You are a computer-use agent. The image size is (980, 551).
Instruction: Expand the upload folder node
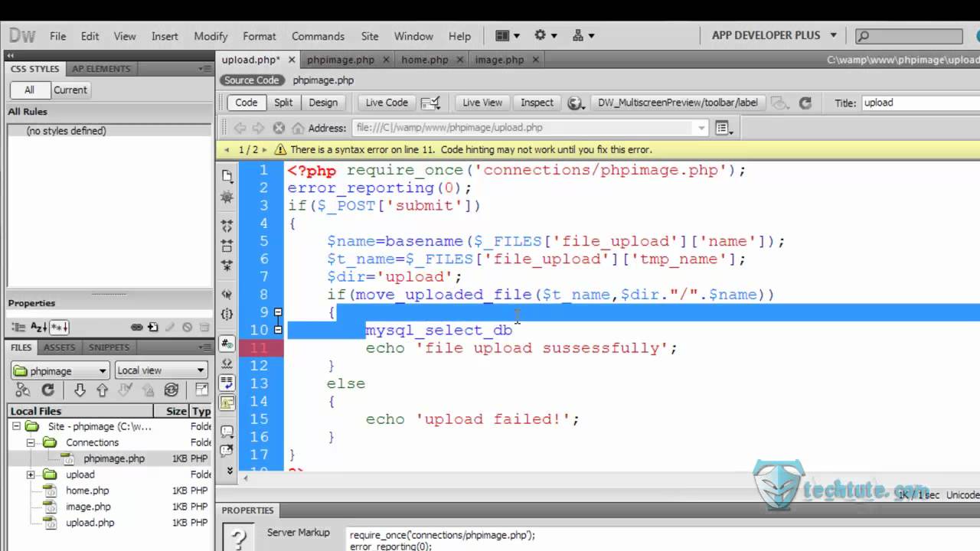(x=31, y=474)
